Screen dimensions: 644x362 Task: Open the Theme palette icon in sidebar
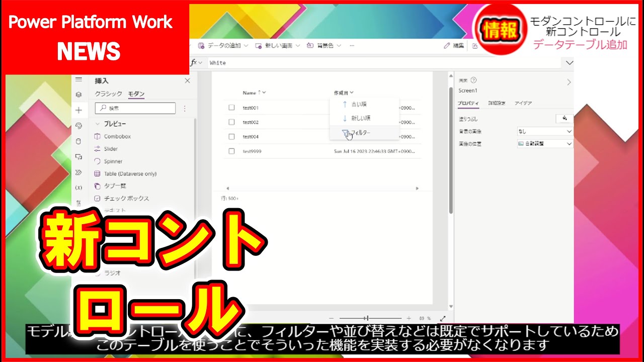78,126
